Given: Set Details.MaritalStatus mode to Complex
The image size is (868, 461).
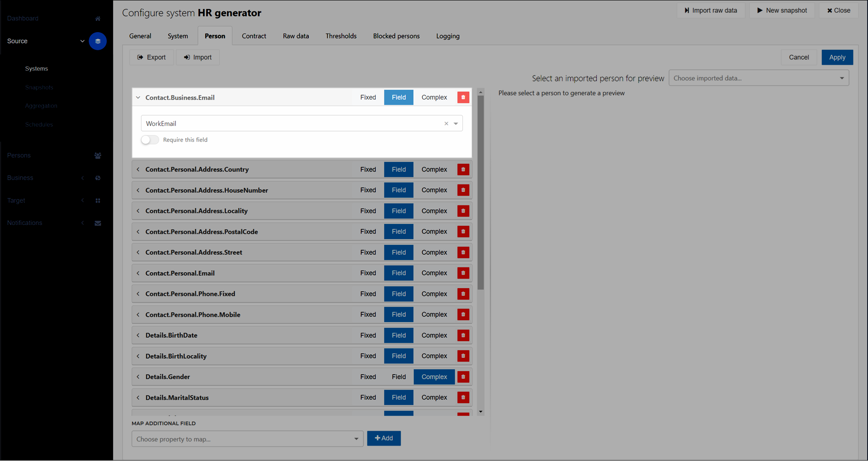Looking at the screenshot, I should (434, 397).
